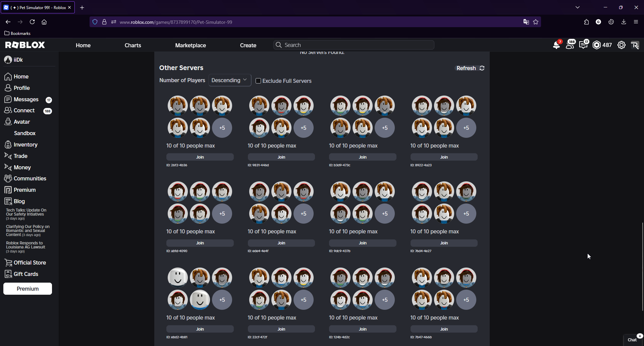Open Blog in the sidebar

pos(14,201)
